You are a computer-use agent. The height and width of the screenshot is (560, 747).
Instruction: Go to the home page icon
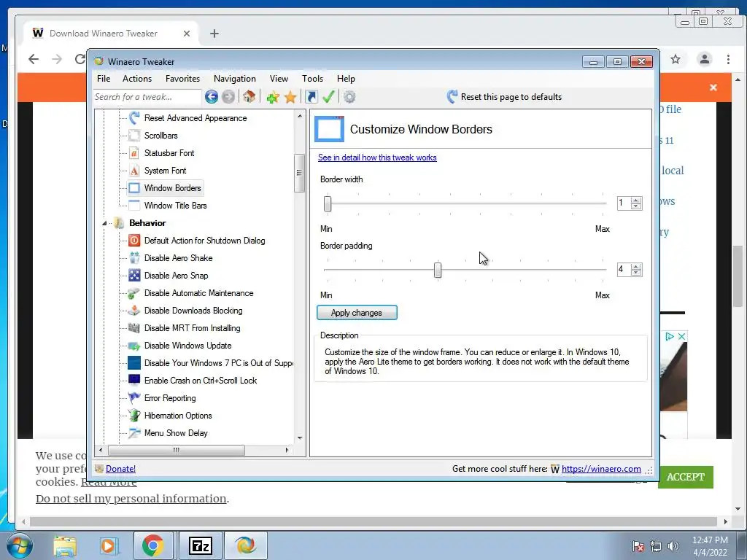coord(249,97)
